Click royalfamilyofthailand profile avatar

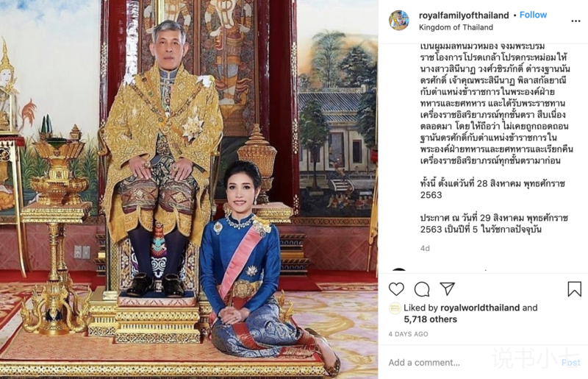coord(398,21)
